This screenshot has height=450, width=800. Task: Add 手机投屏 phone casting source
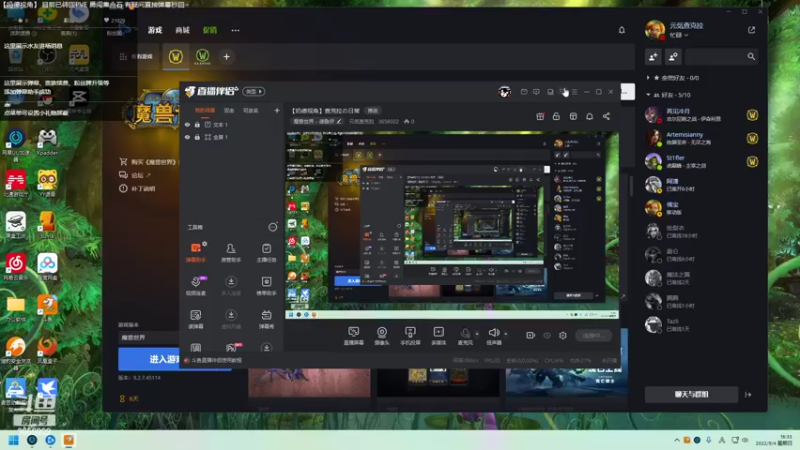click(x=410, y=336)
